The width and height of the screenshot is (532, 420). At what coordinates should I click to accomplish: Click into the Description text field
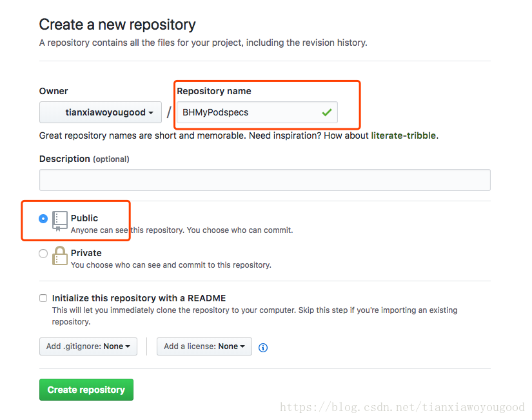click(x=265, y=180)
